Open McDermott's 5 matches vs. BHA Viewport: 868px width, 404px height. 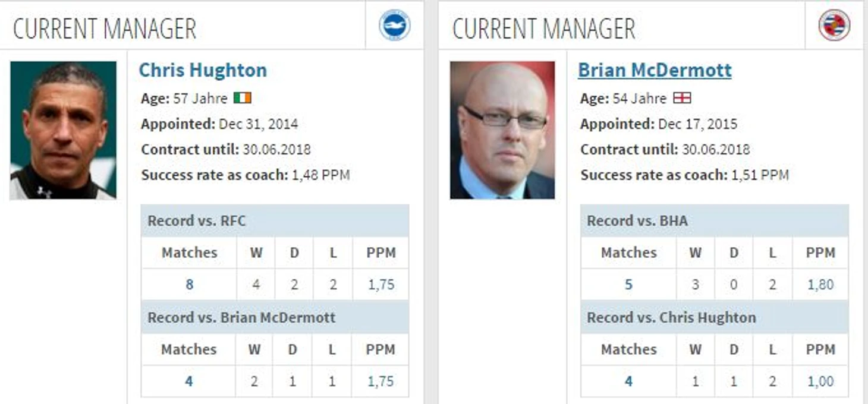point(628,285)
